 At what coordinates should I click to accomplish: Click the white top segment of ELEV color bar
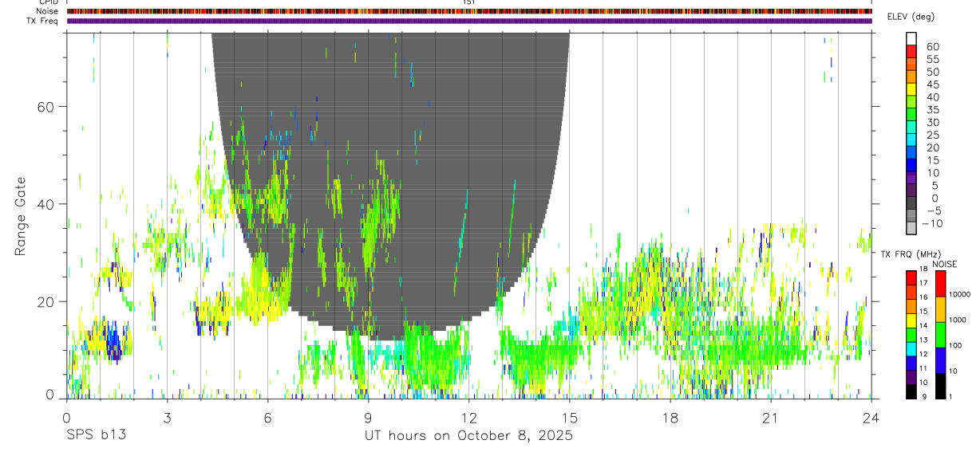[x=911, y=38]
